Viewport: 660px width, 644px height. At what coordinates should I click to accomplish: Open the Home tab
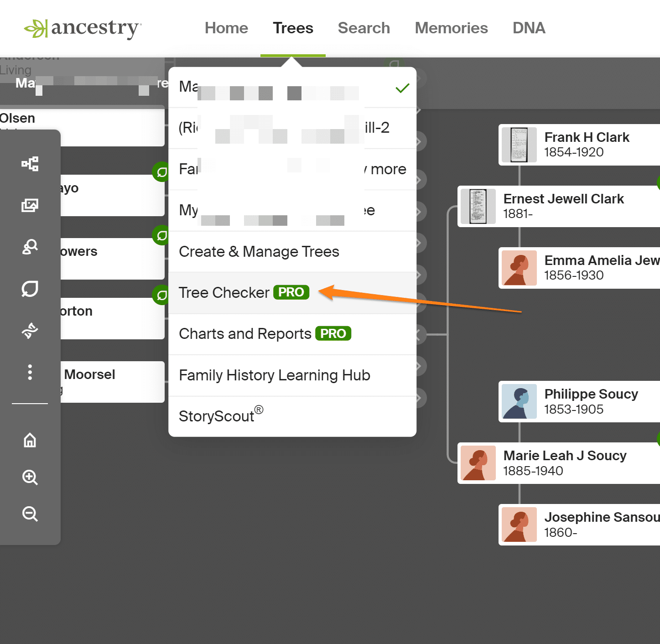(226, 28)
